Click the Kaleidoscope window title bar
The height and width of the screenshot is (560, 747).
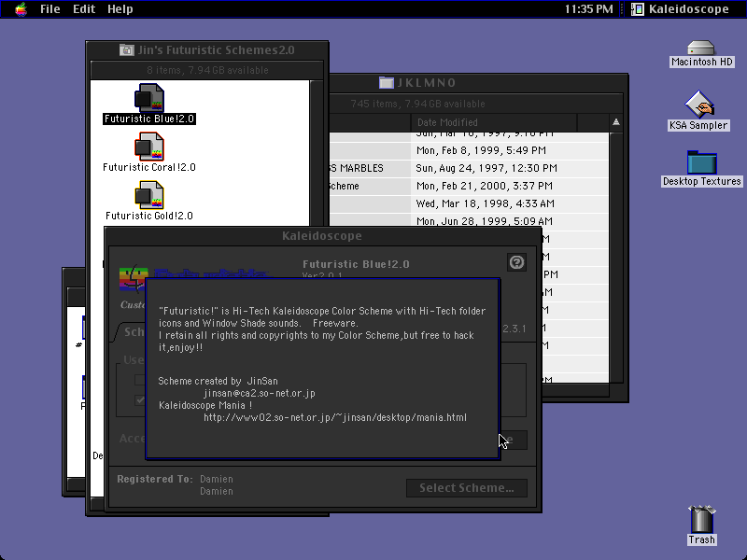pos(322,236)
